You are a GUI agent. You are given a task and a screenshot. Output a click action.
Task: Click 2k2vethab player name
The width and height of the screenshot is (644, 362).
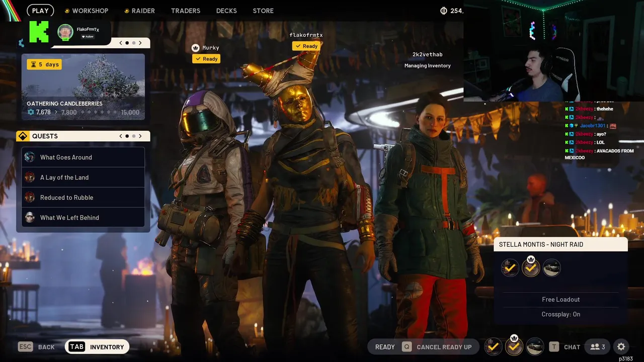pos(428,54)
